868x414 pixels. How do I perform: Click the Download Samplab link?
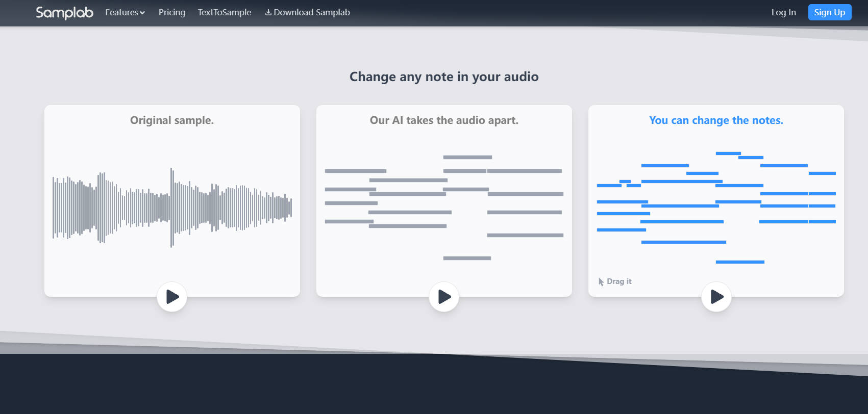click(x=312, y=12)
